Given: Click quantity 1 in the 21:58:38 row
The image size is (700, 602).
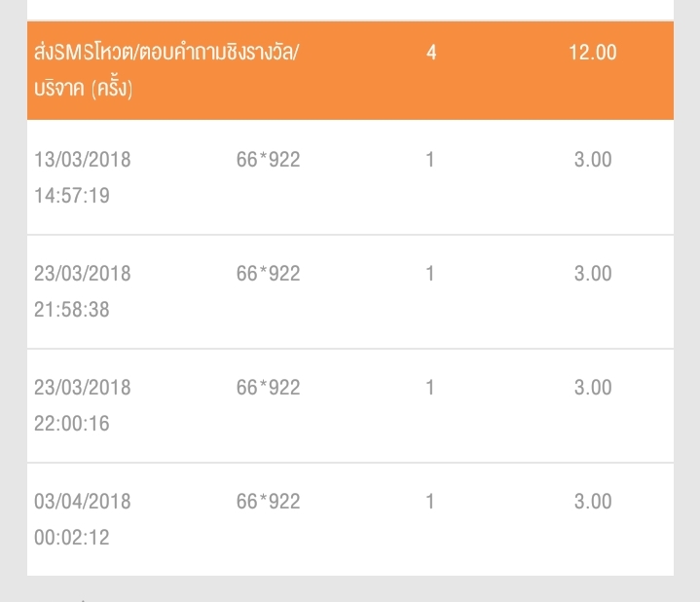Looking at the screenshot, I should click(x=430, y=274).
